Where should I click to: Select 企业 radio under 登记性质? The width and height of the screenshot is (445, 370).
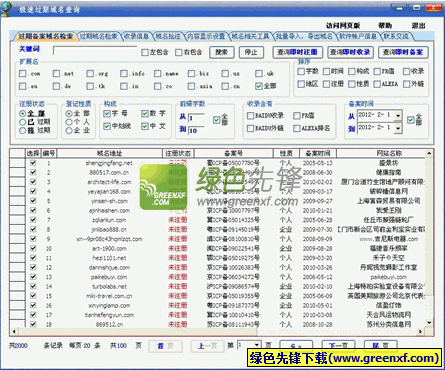(x=69, y=130)
